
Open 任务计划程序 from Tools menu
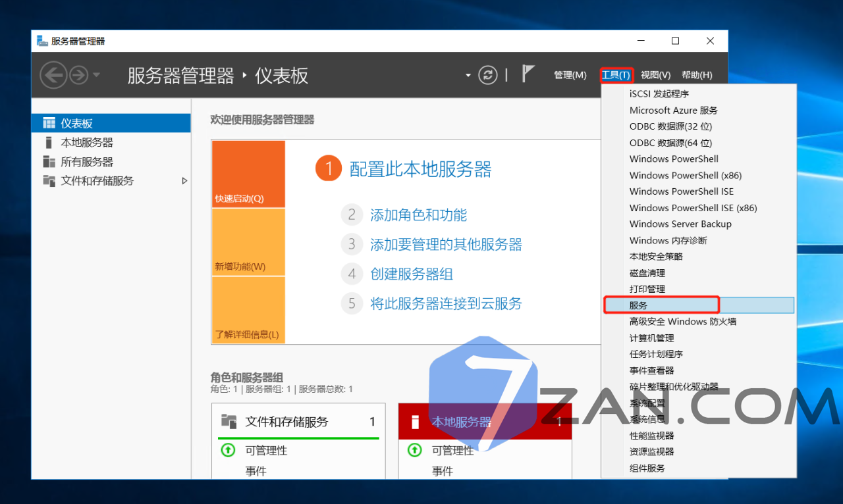[699, 354]
